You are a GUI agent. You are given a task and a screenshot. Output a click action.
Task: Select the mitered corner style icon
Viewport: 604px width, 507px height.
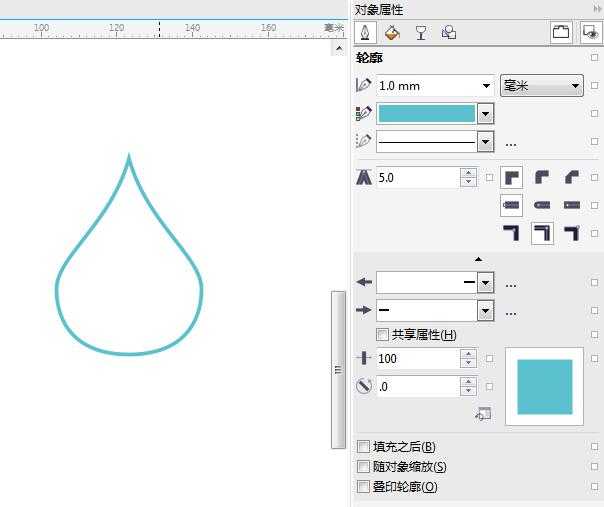(511, 177)
